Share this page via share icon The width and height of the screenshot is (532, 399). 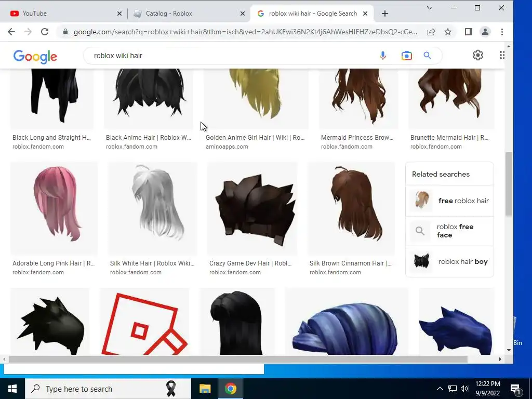[x=431, y=32]
